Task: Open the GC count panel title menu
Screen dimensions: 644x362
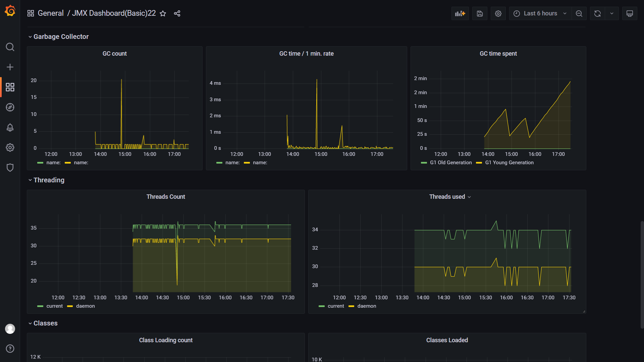Action: point(114,54)
